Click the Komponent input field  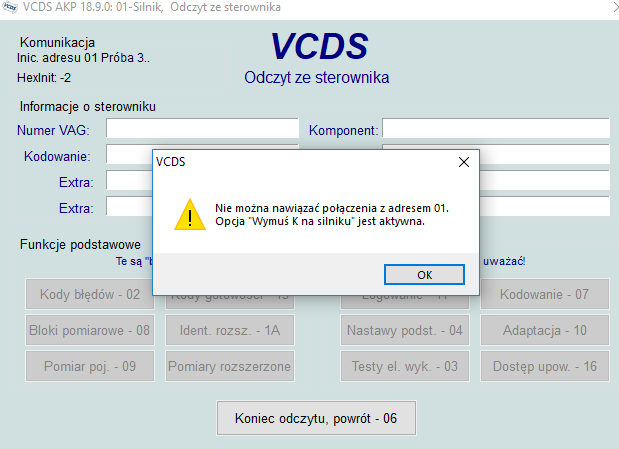[x=496, y=128]
